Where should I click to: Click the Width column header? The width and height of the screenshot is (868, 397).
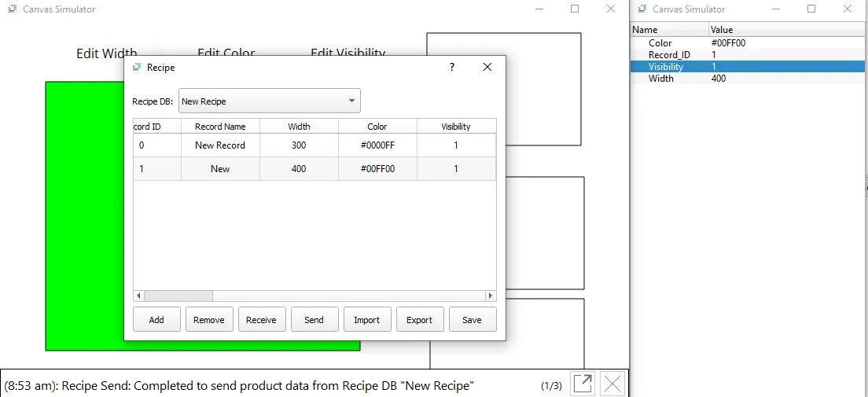point(299,127)
